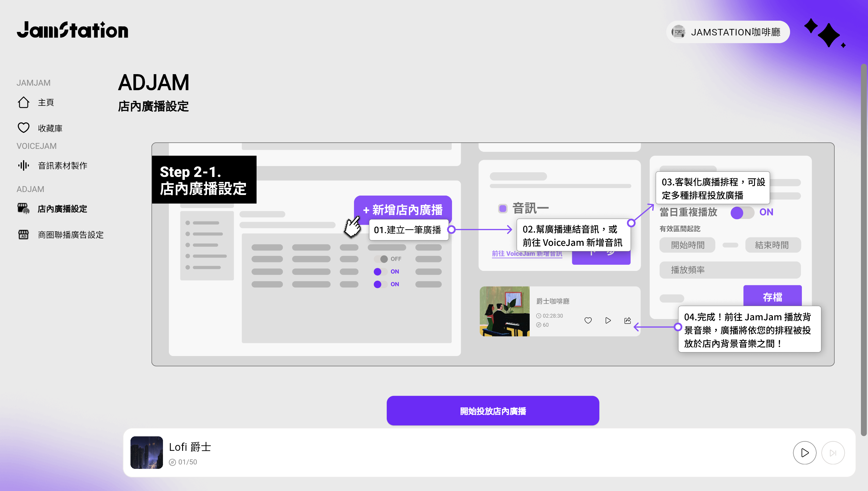The image size is (868, 491).
Task: Open the JAMSTATION咖啡廳 account menu
Action: coord(728,32)
